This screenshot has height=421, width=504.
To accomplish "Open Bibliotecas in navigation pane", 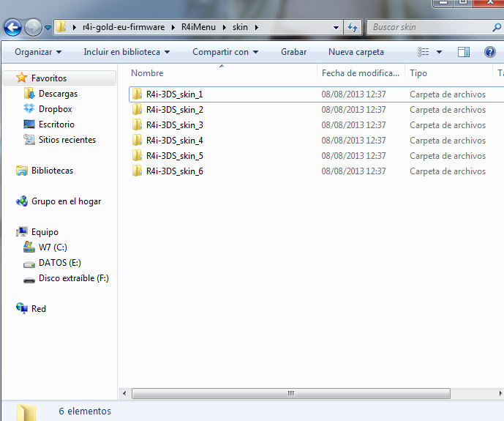I will [x=53, y=171].
